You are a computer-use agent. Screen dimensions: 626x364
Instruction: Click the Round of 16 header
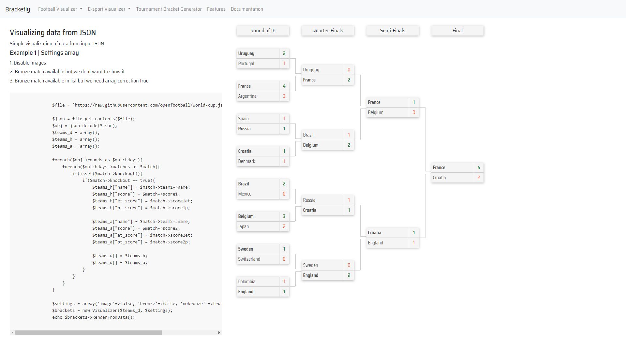tap(262, 31)
